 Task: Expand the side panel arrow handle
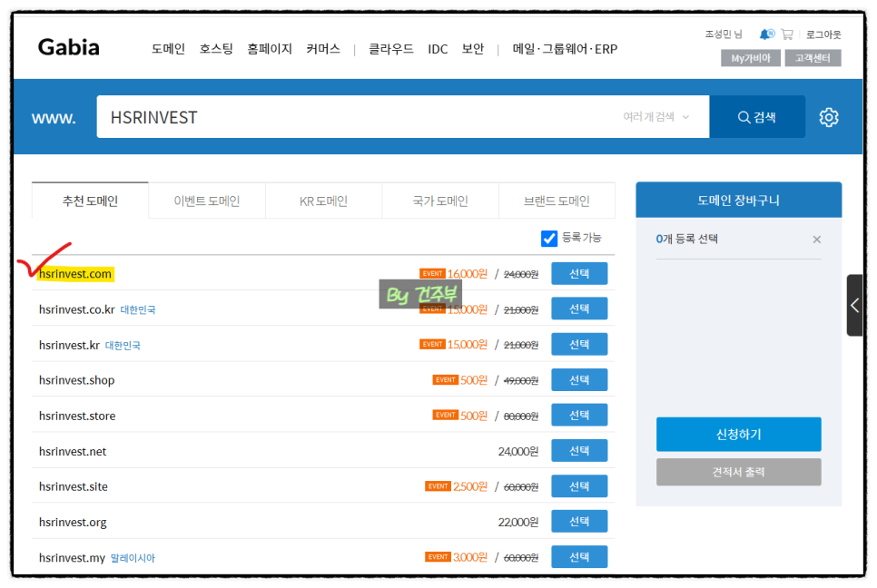854,305
